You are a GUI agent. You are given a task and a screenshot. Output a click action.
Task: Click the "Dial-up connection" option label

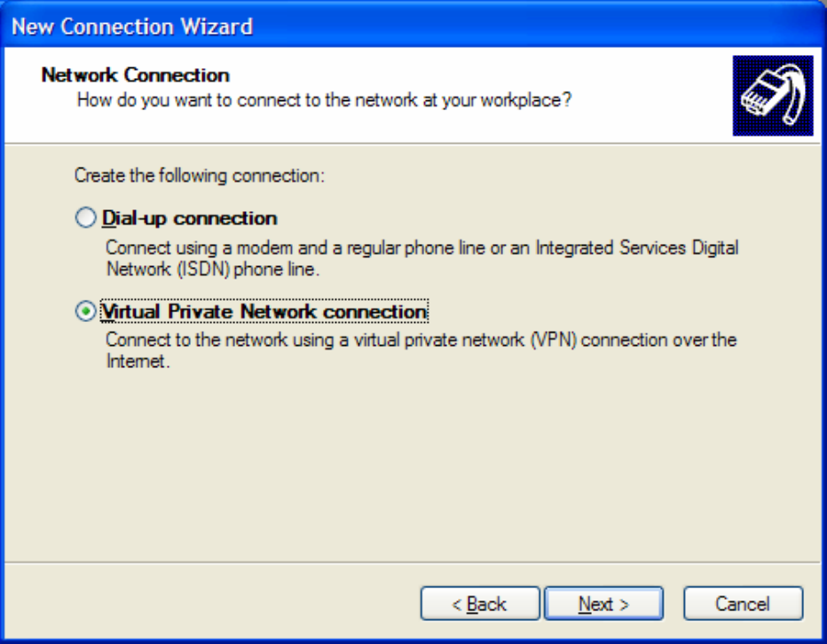coord(190,218)
